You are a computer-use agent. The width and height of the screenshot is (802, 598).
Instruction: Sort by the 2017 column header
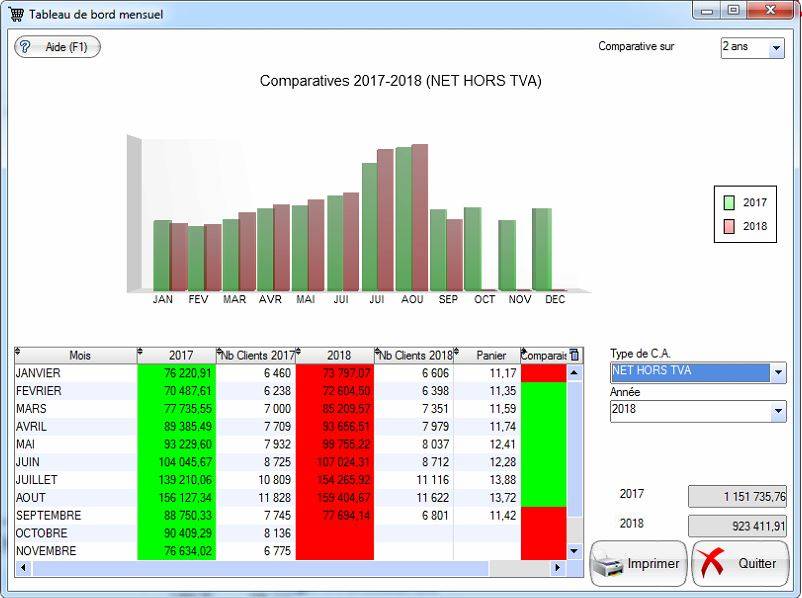[181, 355]
